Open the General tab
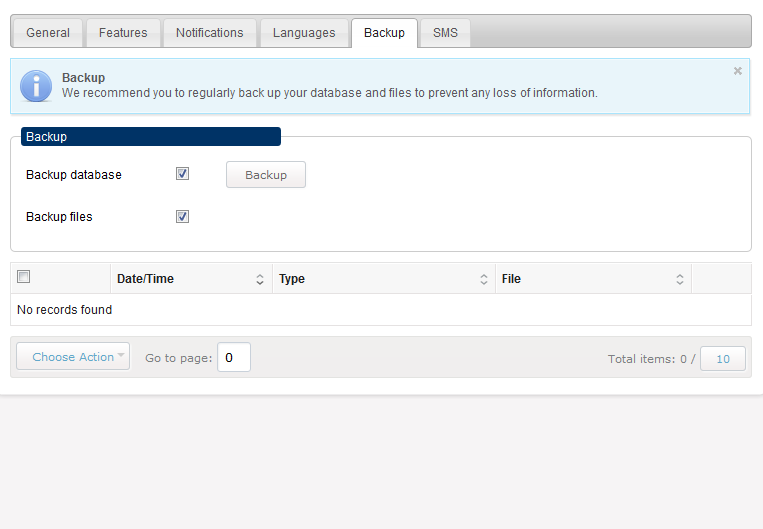 click(x=48, y=33)
